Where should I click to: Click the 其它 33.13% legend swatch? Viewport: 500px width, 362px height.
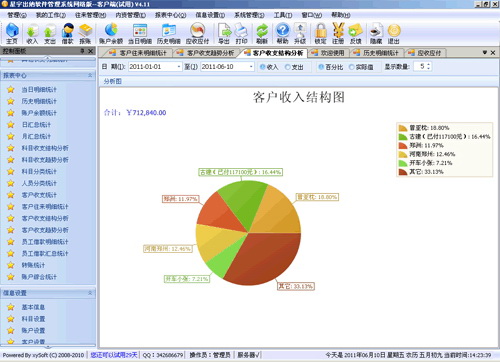pos(403,172)
